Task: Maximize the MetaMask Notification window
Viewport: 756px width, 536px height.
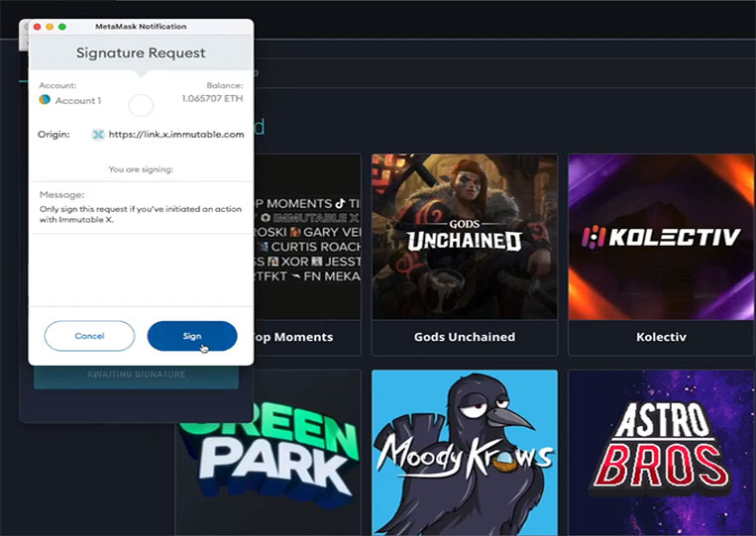Action: click(x=62, y=27)
